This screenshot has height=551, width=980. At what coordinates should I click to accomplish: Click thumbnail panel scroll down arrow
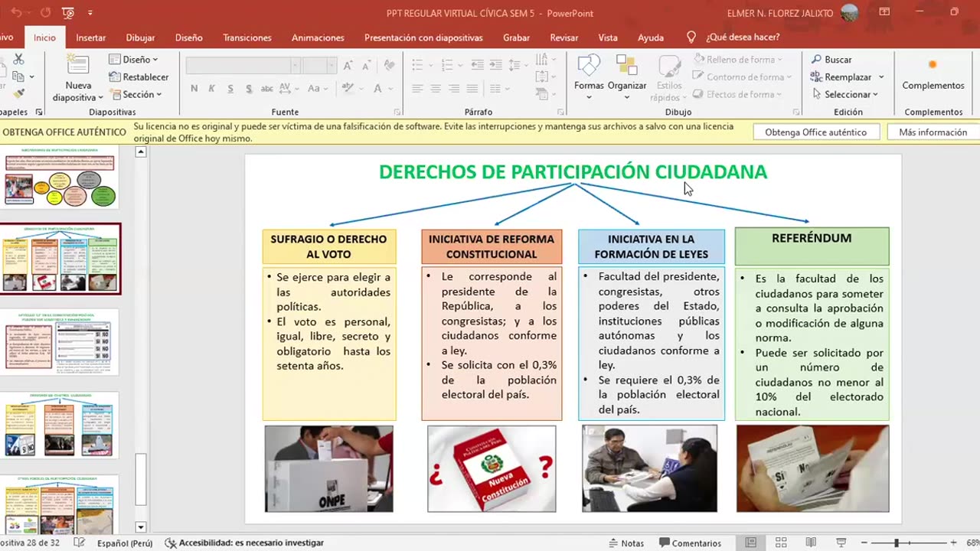pyautogui.click(x=140, y=527)
